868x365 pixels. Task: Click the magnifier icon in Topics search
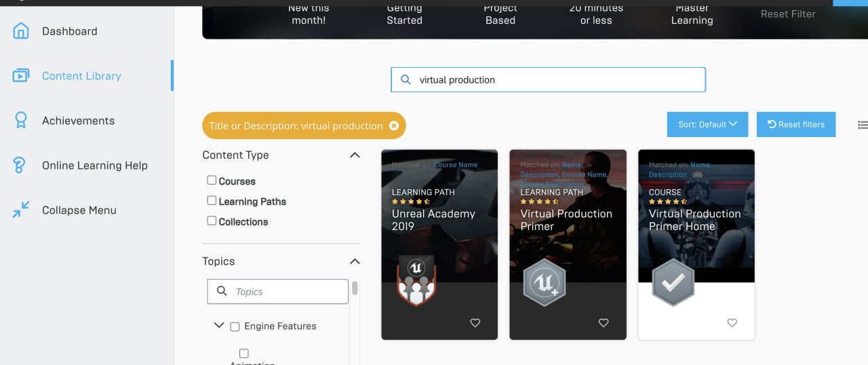pos(222,291)
